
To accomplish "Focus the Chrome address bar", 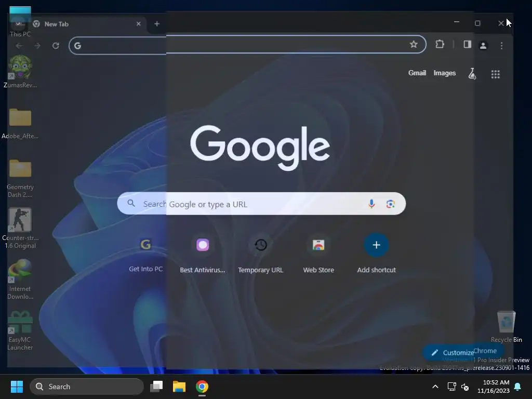I will coord(247,45).
